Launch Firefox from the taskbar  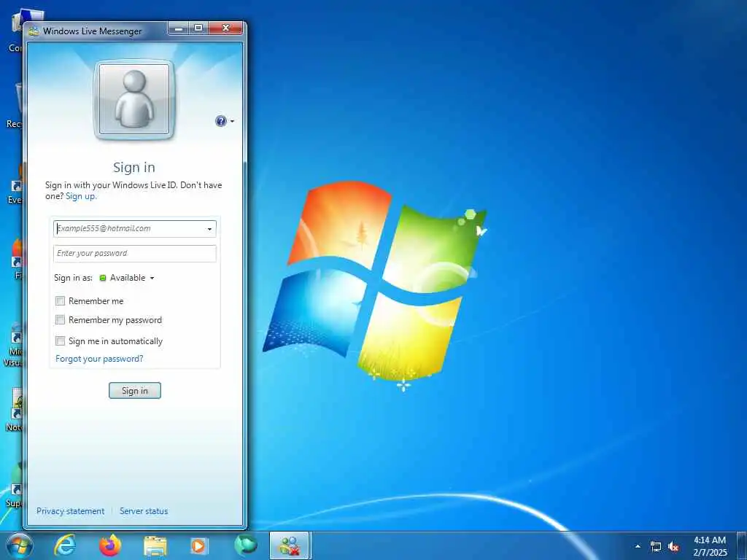[x=110, y=545]
